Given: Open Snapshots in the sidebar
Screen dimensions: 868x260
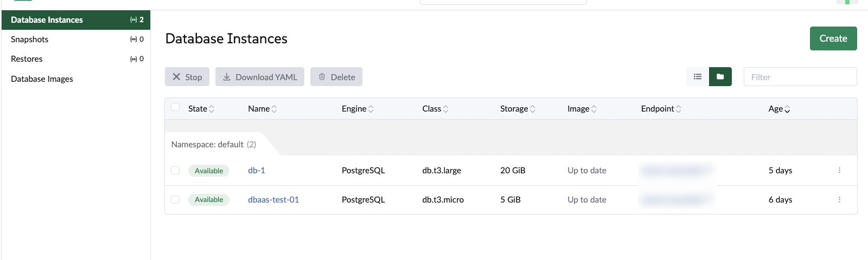Looking at the screenshot, I should [x=76, y=40].
